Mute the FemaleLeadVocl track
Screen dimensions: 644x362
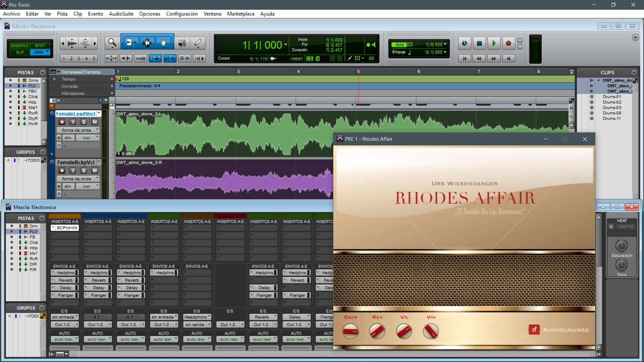(x=95, y=122)
